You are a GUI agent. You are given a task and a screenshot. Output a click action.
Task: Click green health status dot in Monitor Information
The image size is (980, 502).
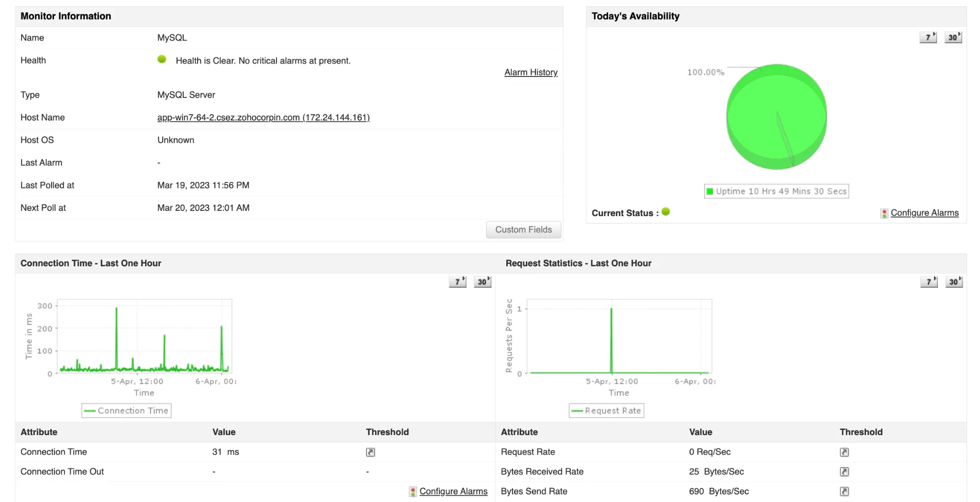point(162,59)
